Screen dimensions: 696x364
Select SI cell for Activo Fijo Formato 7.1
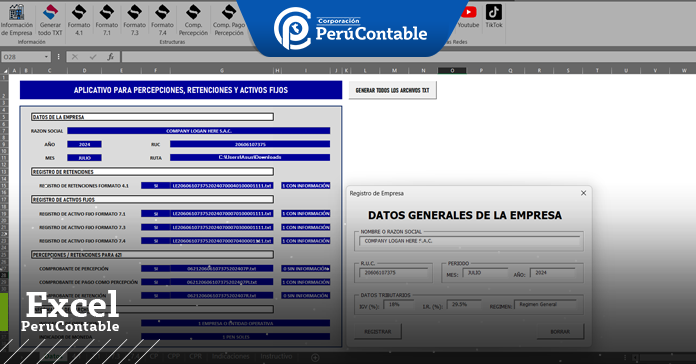point(155,214)
